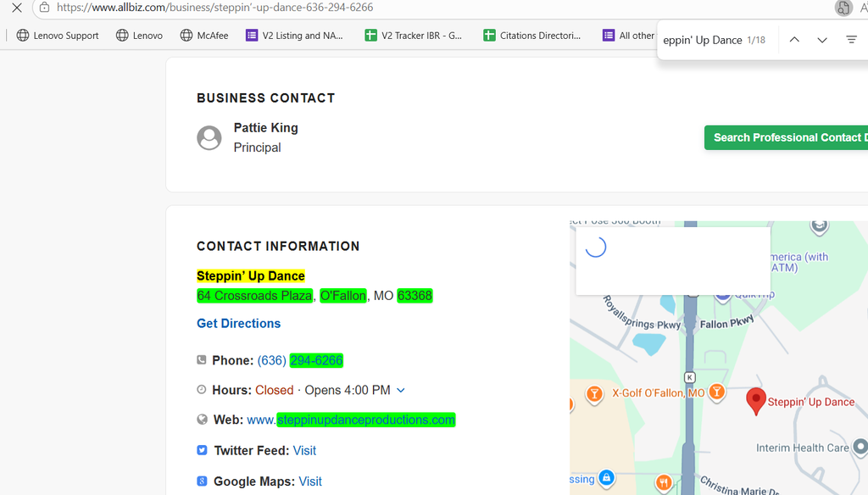Image resolution: width=868 pixels, height=495 pixels.
Task: Click the Twitter icon
Action: click(x=202, y=450)
